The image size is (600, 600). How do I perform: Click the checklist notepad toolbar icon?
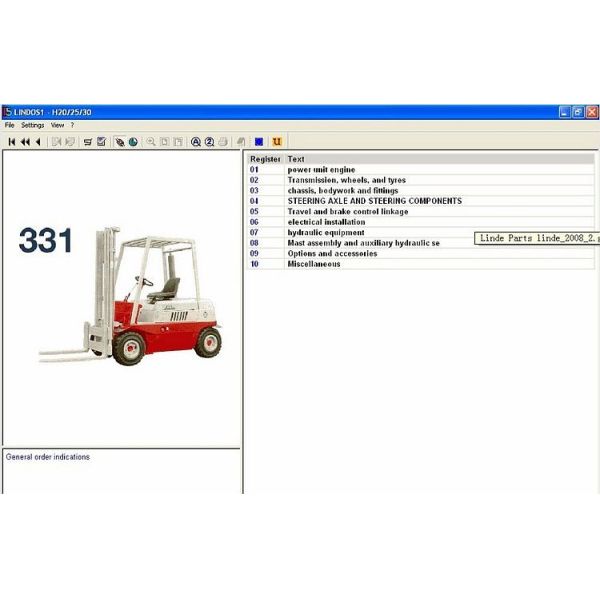tap(101, 142)
